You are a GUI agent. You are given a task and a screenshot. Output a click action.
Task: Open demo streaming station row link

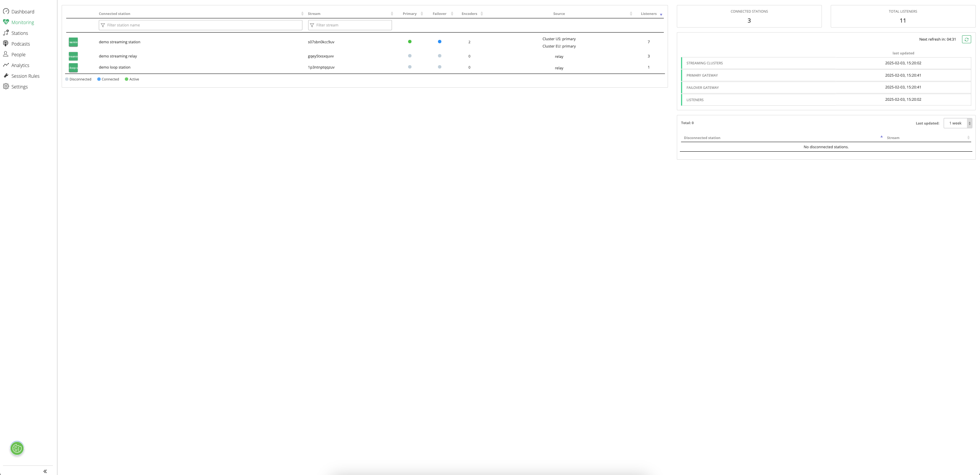coord(119,42)
